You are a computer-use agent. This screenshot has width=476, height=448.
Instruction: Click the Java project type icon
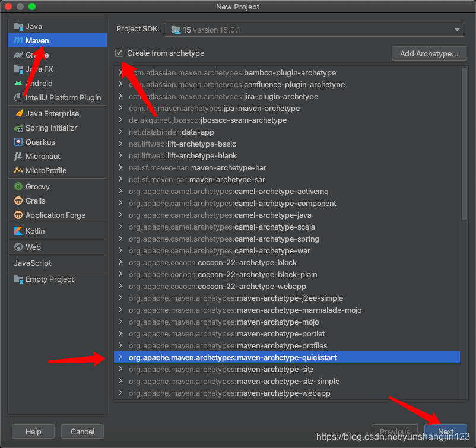point(18,27)
